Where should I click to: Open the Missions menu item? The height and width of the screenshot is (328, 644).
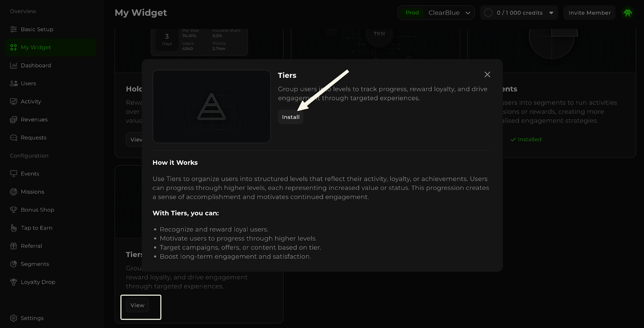[x=32, y=192]
